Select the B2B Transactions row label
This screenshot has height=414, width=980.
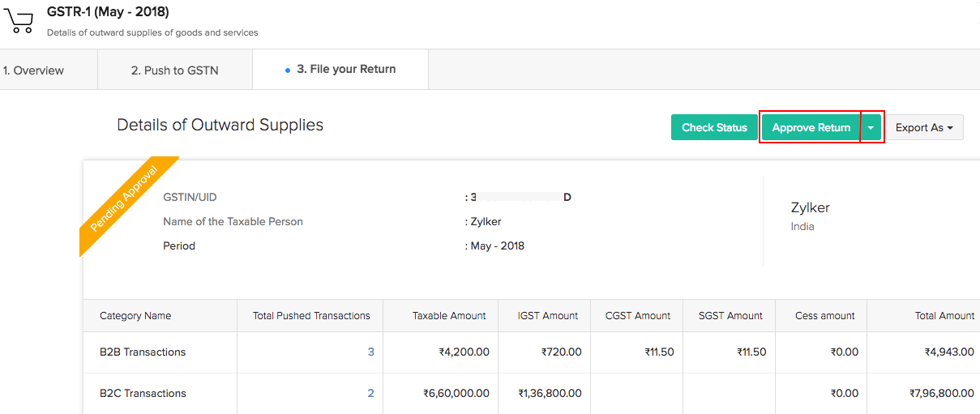[143, 352]
